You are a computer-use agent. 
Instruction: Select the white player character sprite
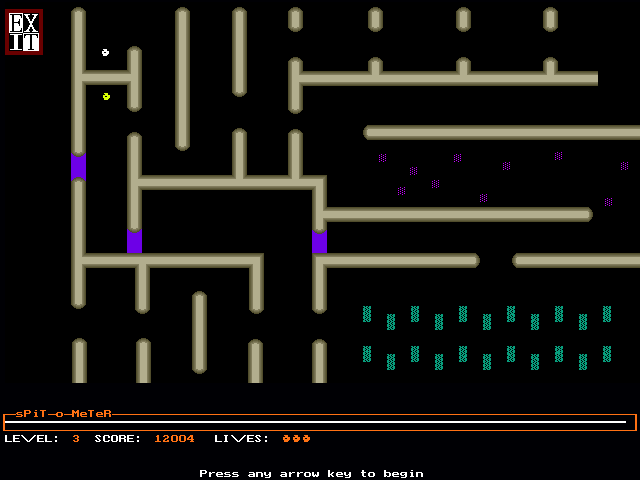pos(105,52)
